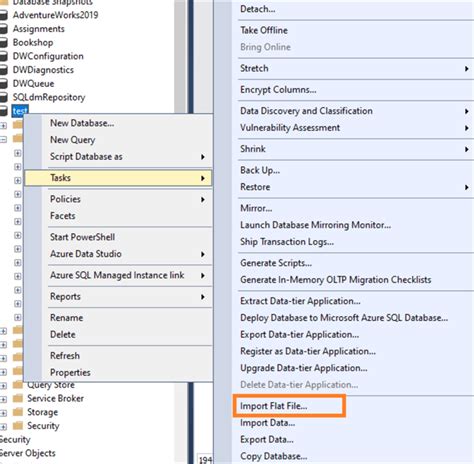Open the Policies submenu arrow
The height and width of the screenshot is (464, 474).
203,199
